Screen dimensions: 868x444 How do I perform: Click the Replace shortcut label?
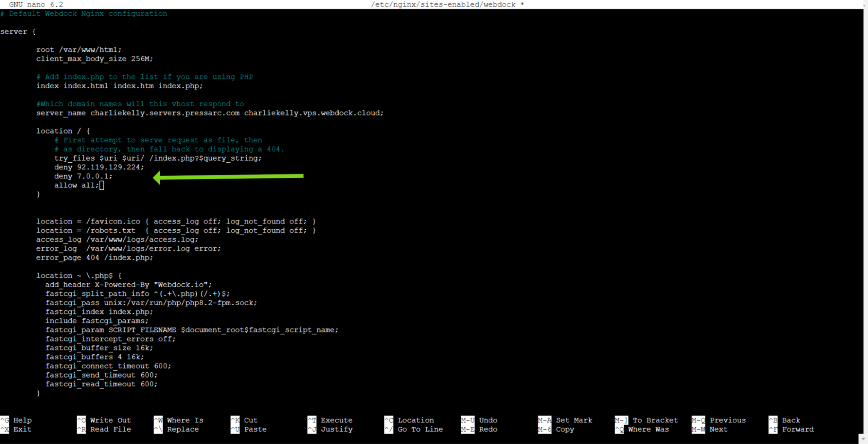[x=182, y=429]
